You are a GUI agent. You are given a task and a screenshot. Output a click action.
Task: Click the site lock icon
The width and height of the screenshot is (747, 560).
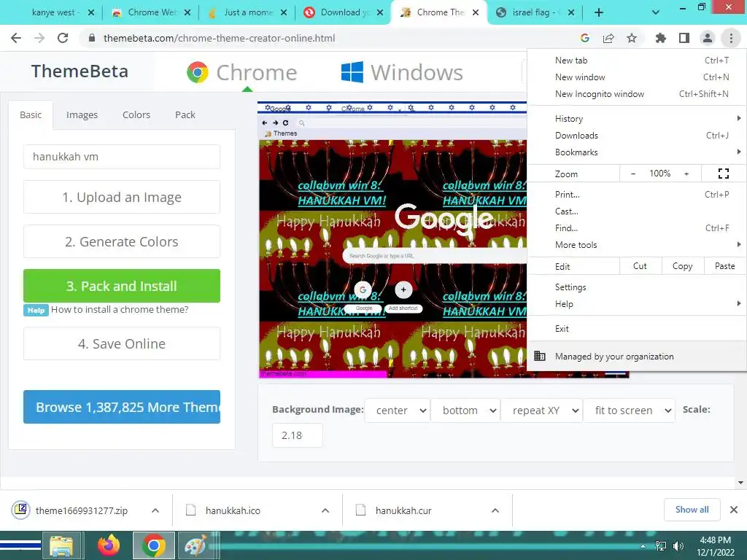tap(92, 38)
